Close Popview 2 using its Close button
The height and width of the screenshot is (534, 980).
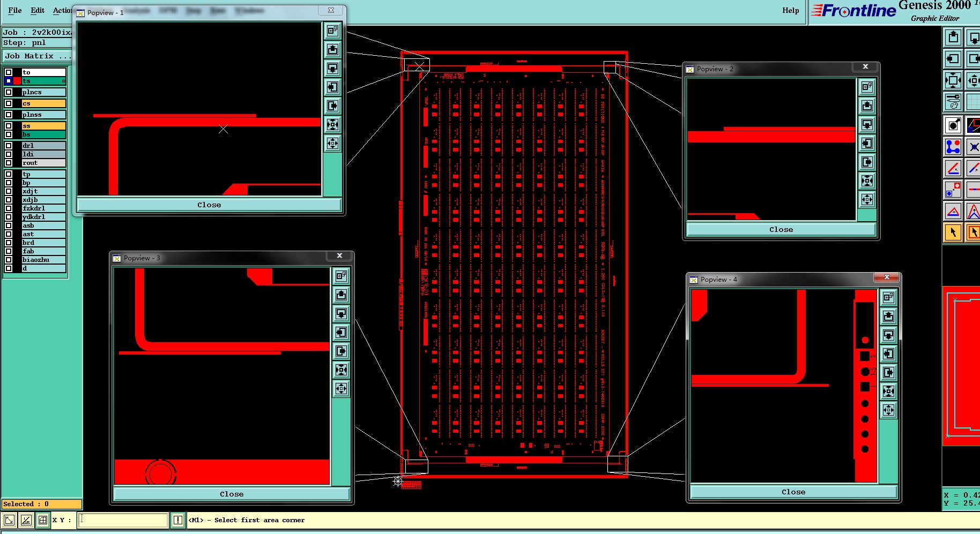[781, 230]
